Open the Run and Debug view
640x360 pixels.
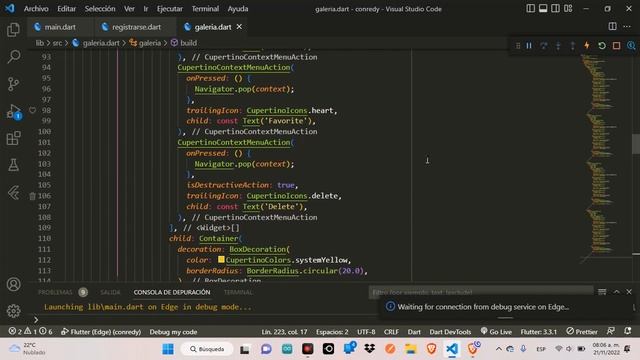point(13,111)
